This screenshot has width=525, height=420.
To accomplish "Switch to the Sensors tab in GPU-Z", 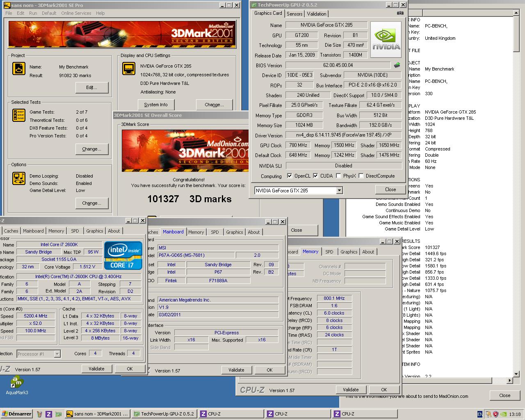I will click(x=294, y=14).
